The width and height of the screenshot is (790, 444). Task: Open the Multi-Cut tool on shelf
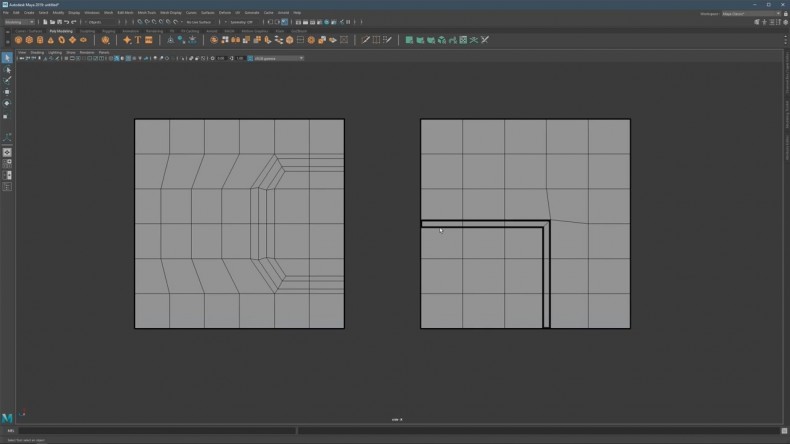pyautogui.click(x=365, y=40)
